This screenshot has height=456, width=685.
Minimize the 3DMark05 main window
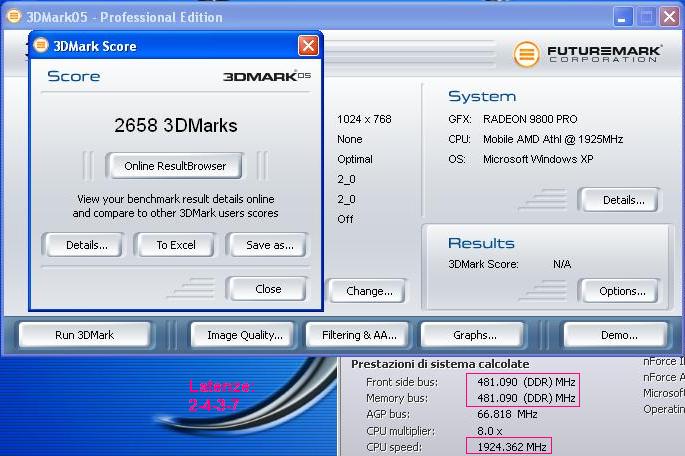(x=622, y=17)
